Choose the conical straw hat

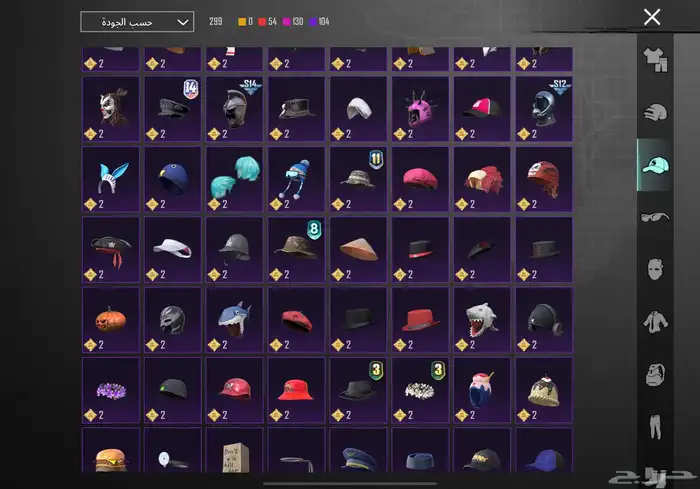[358, 249]
